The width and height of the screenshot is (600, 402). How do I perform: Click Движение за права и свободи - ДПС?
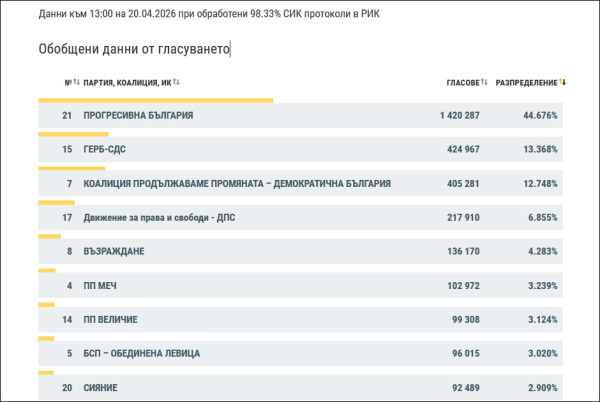pos(159,217)
